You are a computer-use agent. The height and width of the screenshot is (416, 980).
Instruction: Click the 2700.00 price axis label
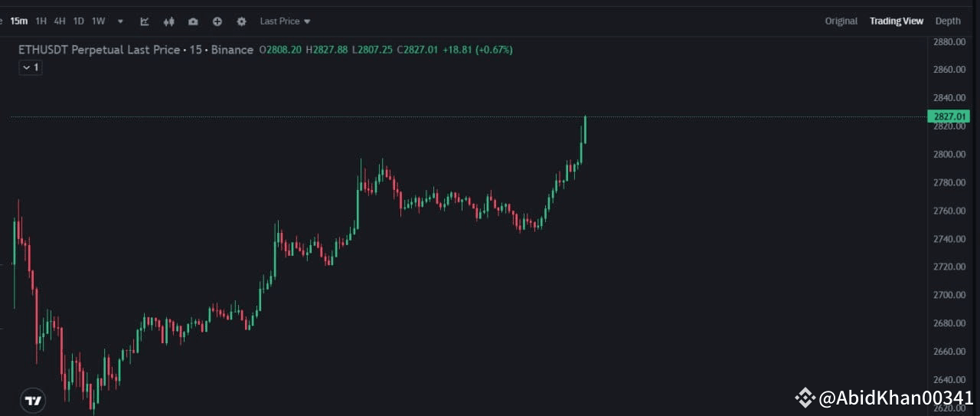(948, 295)
